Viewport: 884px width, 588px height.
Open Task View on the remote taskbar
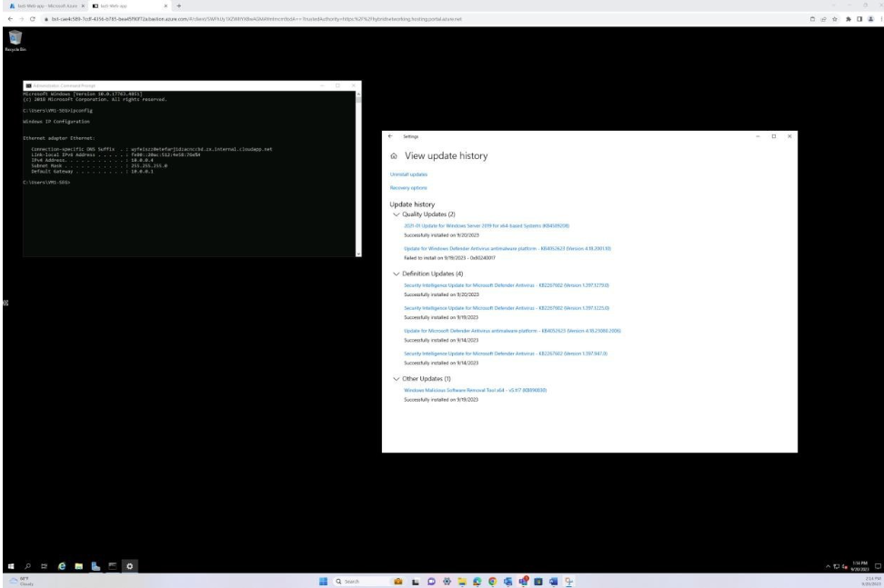pyautogui.click(x=44, y=566)
